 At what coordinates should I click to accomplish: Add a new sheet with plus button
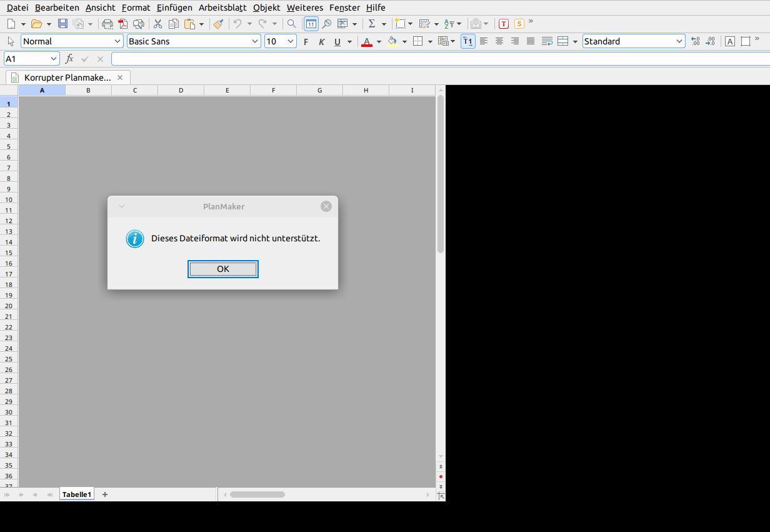point(105,494)
